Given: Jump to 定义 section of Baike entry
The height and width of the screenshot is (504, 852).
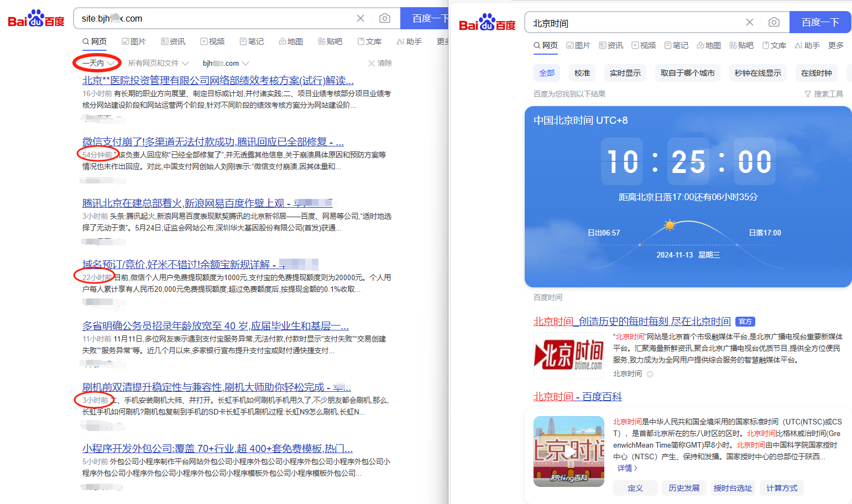Looking at the screenshot, I should tap(635, 488).
